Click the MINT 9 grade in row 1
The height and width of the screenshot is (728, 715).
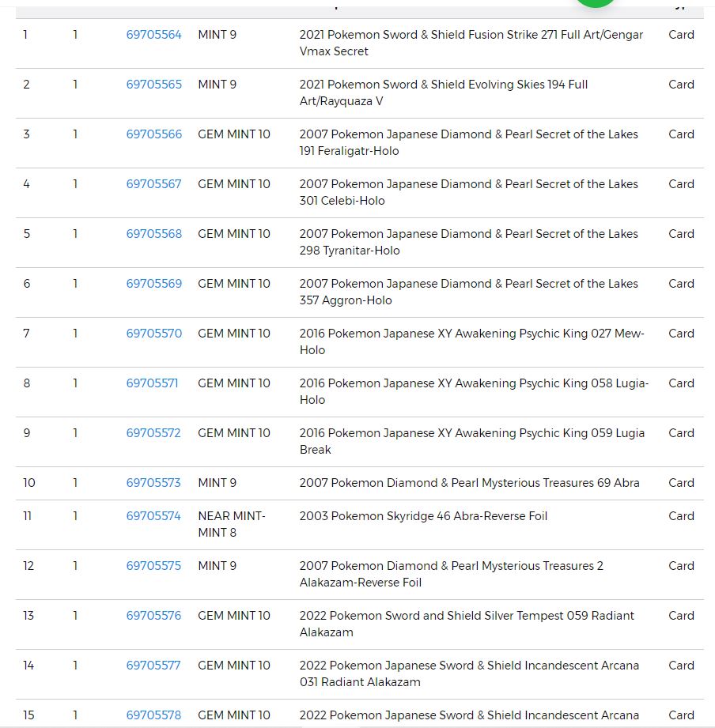point(217,35)
